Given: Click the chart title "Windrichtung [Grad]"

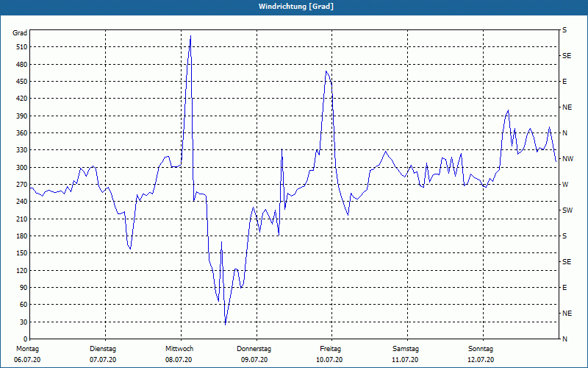Looking at the screenshot, I should pyautogui.click(x=296, y=7).
